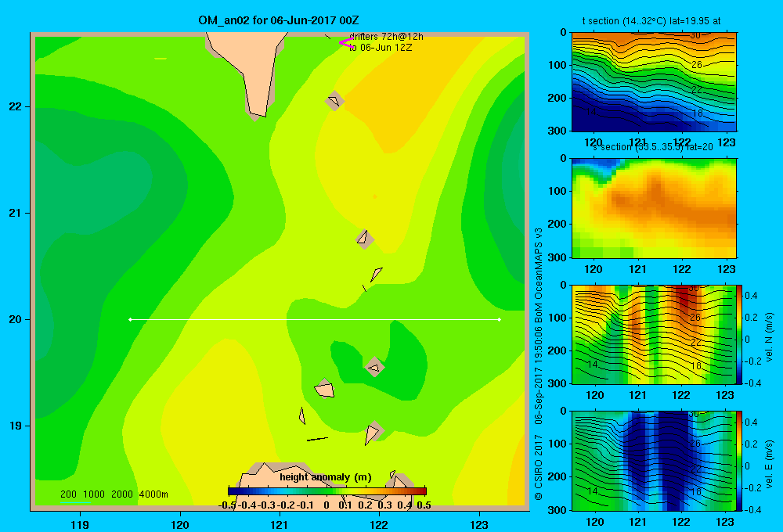The image size is (783, 532).
Task: Click the island inside the dark green low near 19.5°N
Action: (x=374, y=367)
